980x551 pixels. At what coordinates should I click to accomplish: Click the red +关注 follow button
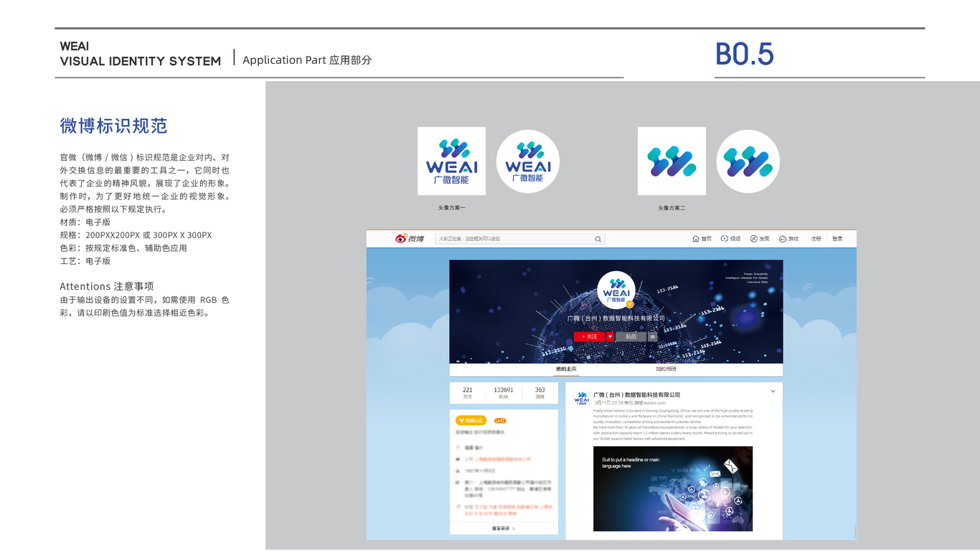tap(590, 336)
